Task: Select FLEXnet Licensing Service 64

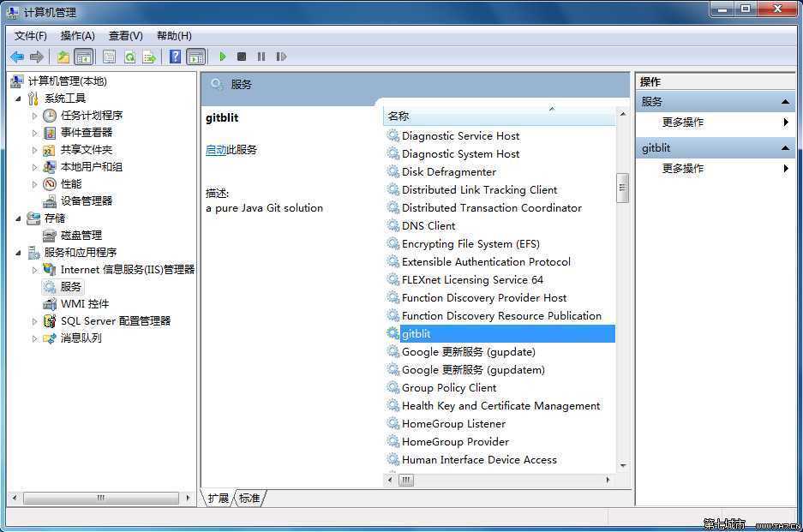Action: pyautogui.click(x=472, y=279)
